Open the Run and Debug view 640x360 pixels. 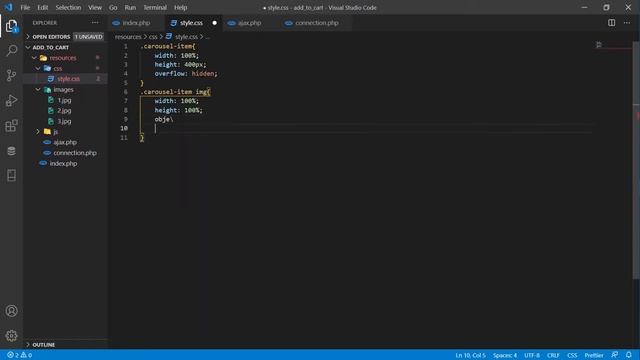pos(11,100)
